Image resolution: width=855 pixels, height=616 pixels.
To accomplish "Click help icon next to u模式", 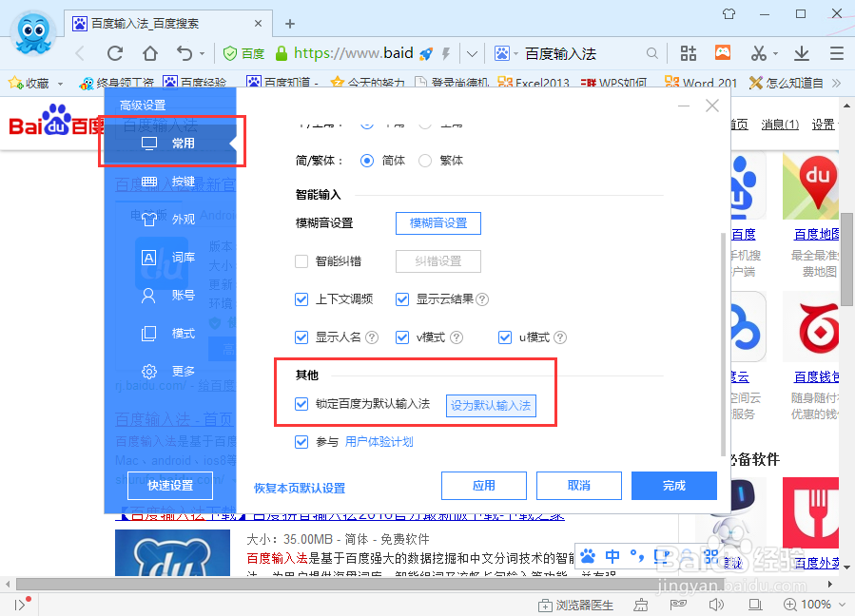I will coord(560,337).
